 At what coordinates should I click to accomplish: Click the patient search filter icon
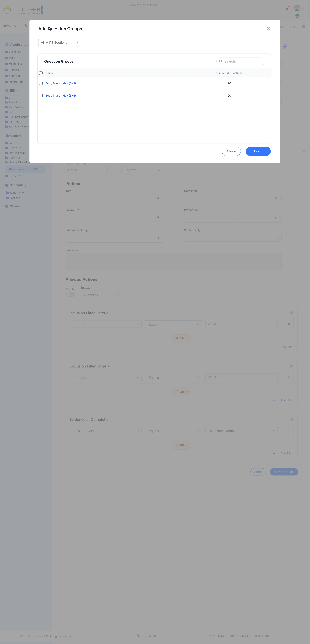[303, 27]
